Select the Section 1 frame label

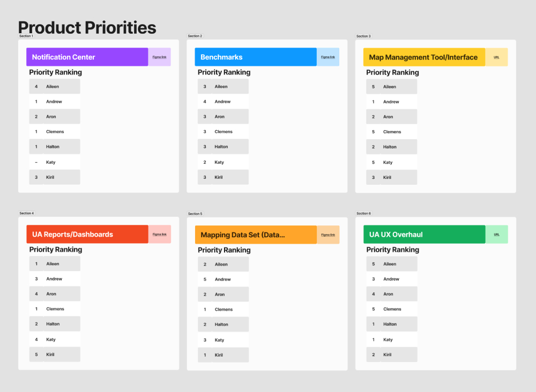point(26,36)
